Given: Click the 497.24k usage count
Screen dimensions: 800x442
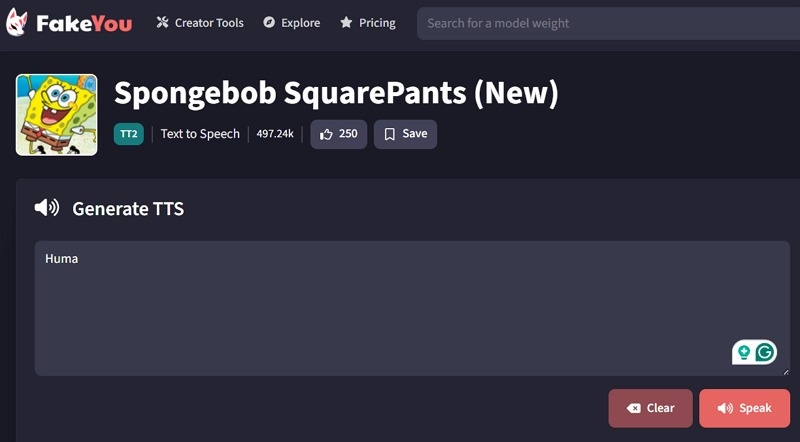Looking at the screenshot, I should coord(275,134).
